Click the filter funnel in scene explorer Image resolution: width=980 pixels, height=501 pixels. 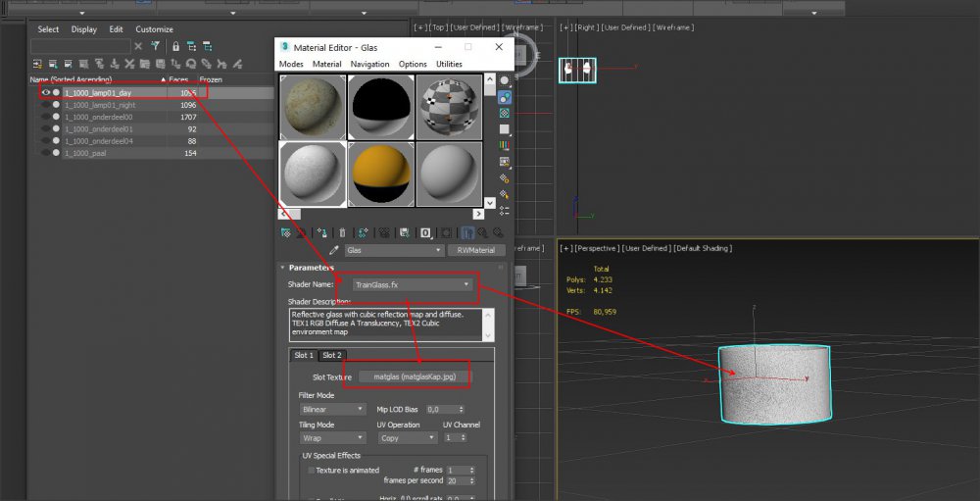[154, 46]
